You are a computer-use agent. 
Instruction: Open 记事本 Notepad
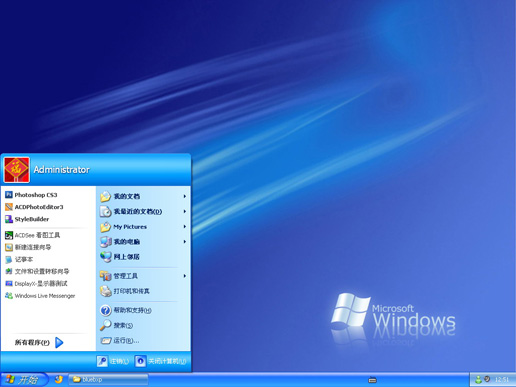click(19, 259)
